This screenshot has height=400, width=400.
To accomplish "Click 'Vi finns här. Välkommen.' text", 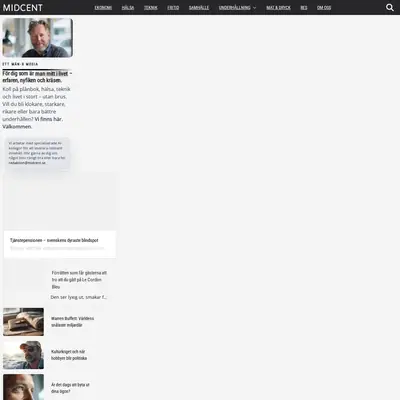I will (32, 123).
